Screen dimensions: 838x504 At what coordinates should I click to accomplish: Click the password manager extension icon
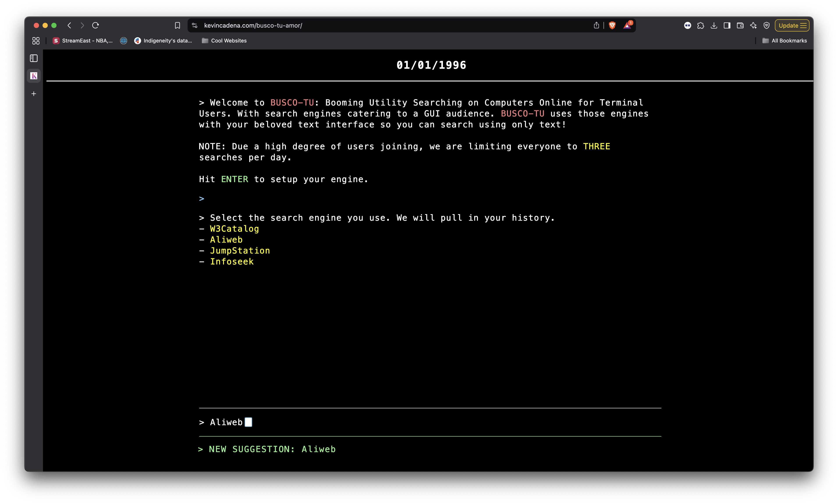click(687, 25)
